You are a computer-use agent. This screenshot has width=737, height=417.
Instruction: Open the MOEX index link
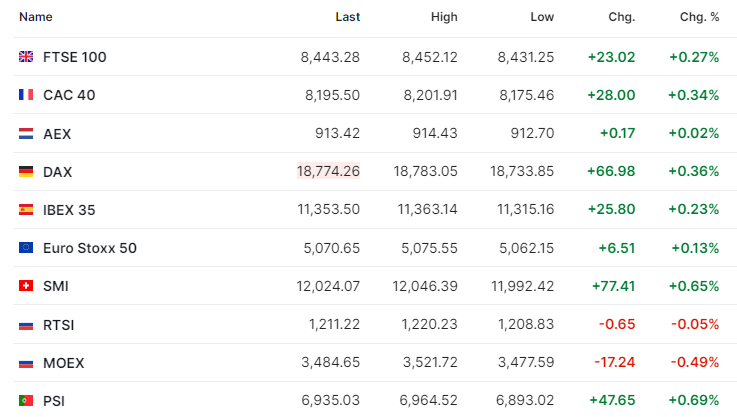click(63, 363)
